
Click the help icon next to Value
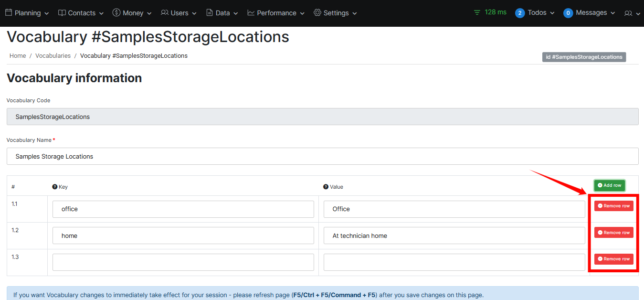point(326,187)
